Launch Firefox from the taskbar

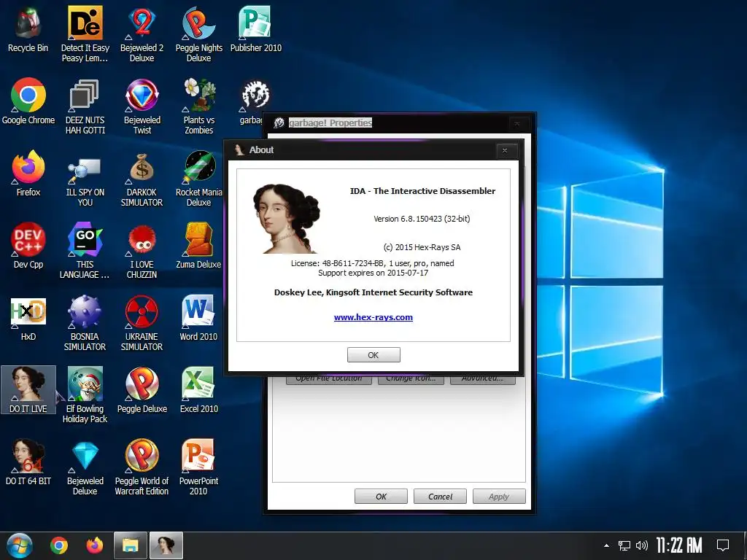[95, 545]
